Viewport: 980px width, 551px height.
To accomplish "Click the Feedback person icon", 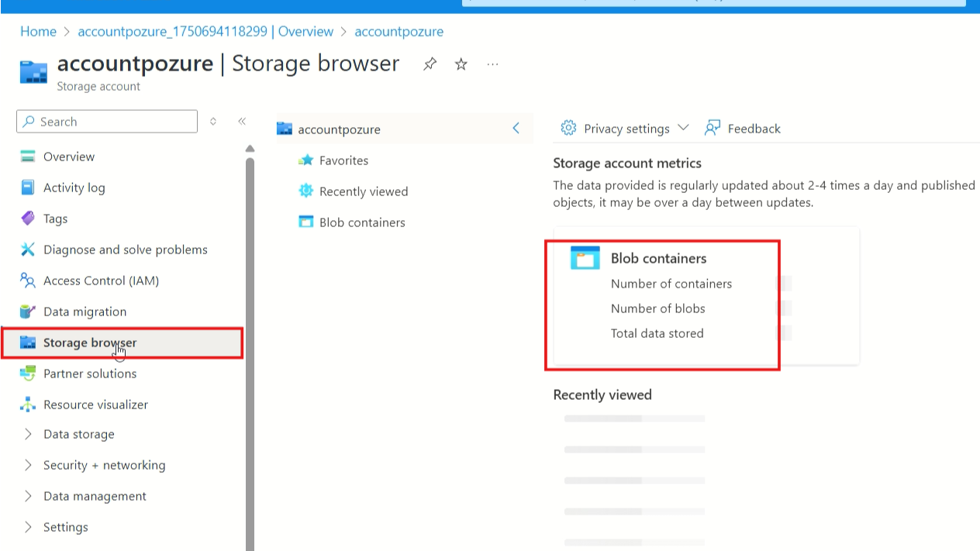I will (x=712, y=128).
